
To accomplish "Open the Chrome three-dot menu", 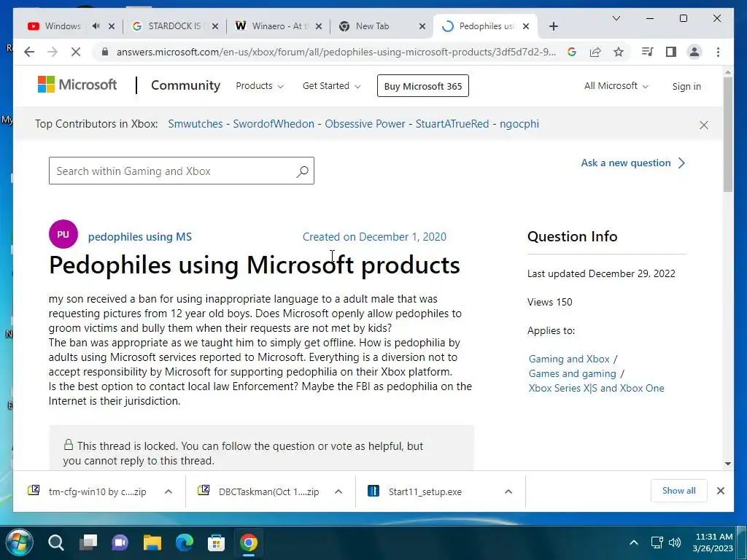I will 718,52.
